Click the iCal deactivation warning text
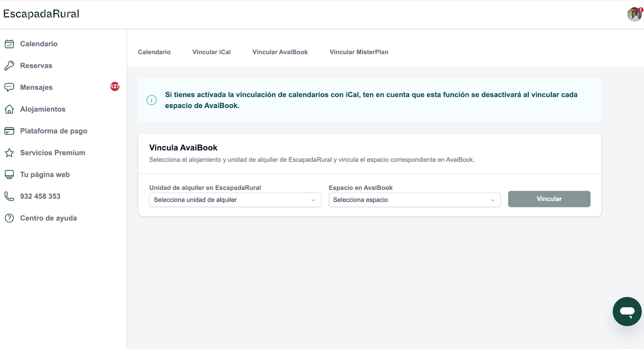Viewport: 644px width, 349px height. (x=371, y=100)
